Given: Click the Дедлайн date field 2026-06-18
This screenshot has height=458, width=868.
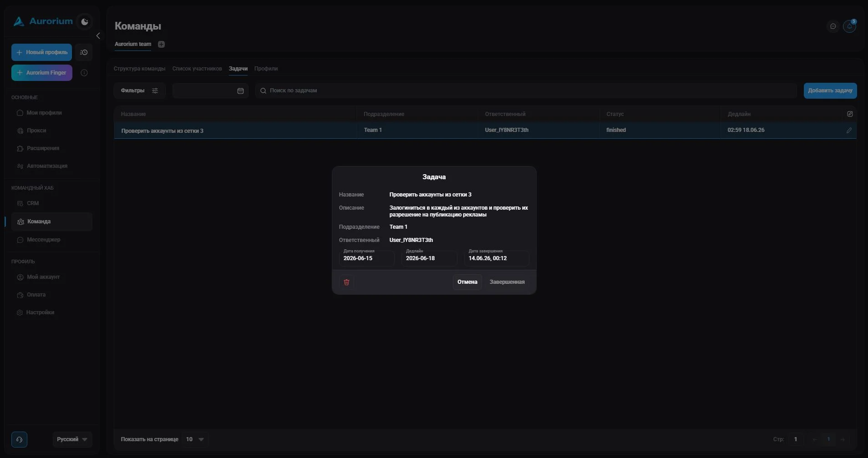Looking at the screenshot, I should 429,258.
